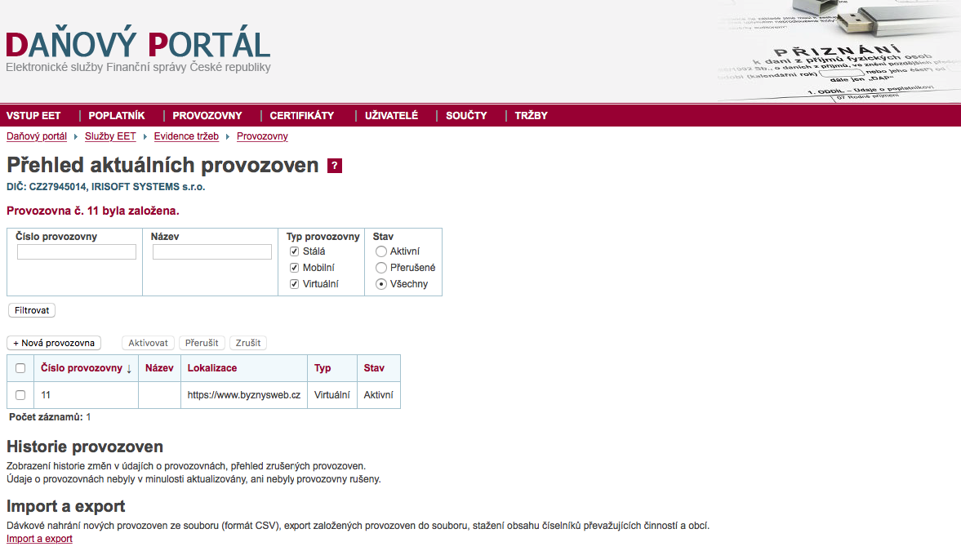This screenshot has height=560, width=961.
Task: Open the UŽIVATELÉ menu
Action: tap(392, 115)
